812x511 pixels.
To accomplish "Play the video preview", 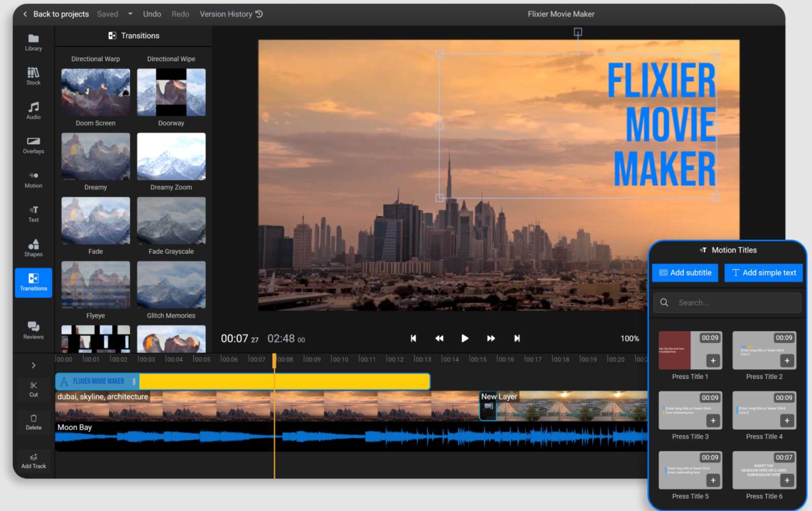I will tap(465, 338).
